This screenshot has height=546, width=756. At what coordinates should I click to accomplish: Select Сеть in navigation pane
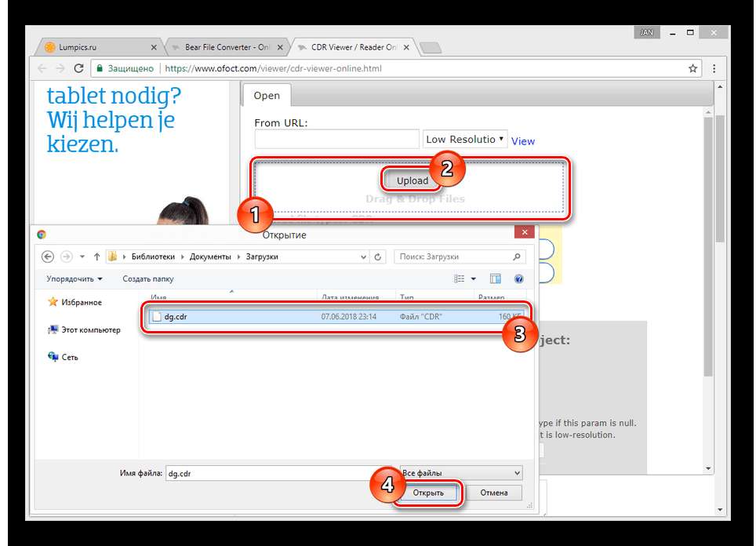coord(64,357)
